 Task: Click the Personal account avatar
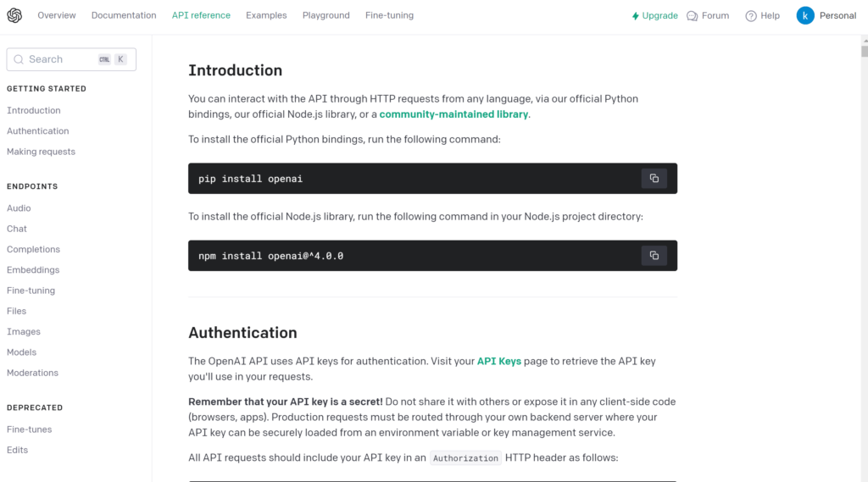805,15
